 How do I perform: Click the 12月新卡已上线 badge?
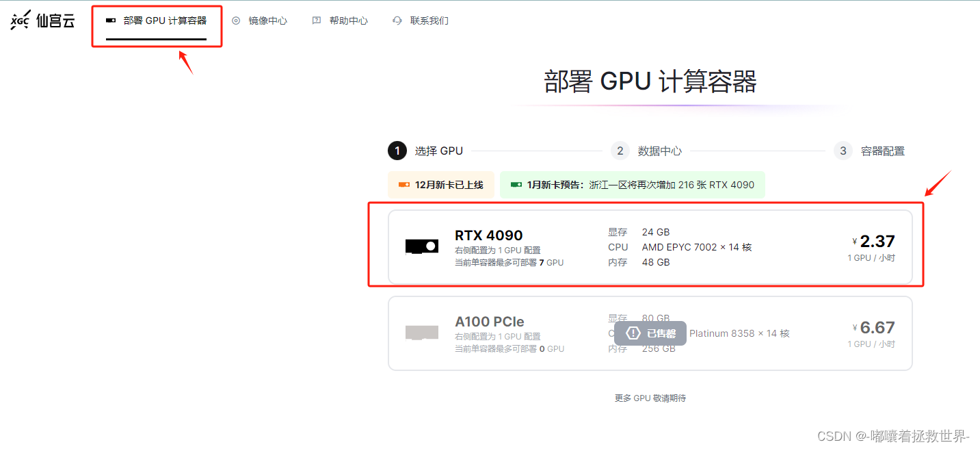(x=441, y=185)
